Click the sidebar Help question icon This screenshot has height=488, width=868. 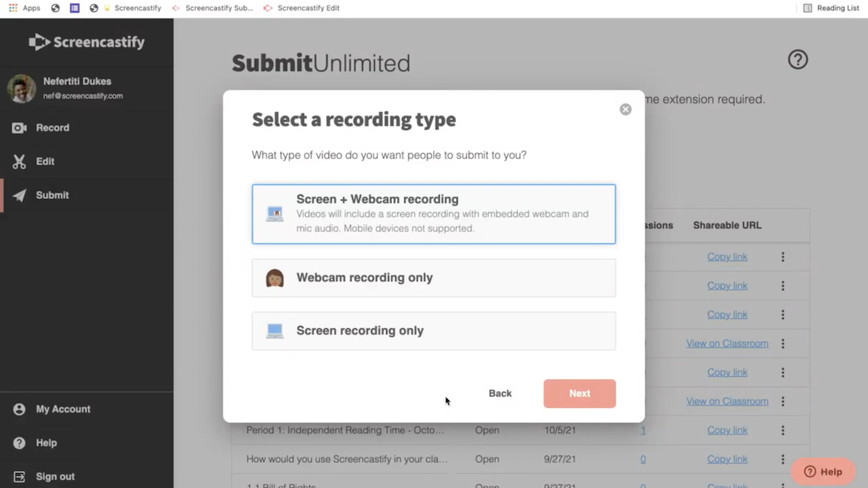19,443
